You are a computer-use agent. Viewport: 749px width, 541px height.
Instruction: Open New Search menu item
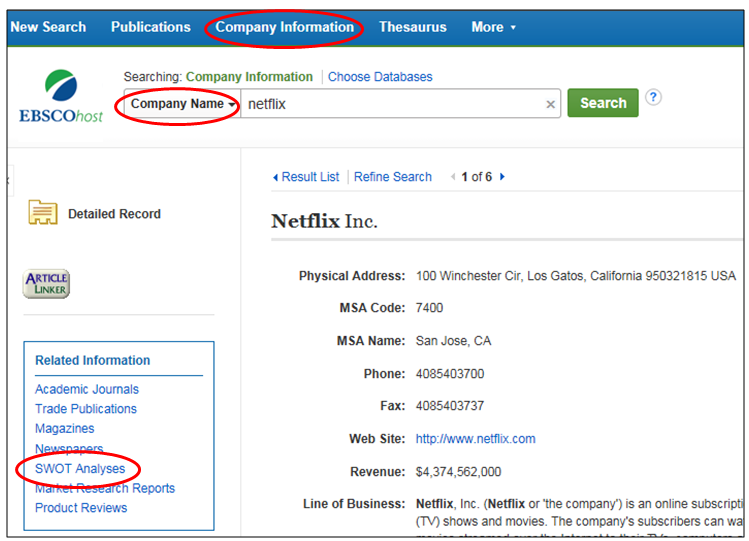[48, 27]
